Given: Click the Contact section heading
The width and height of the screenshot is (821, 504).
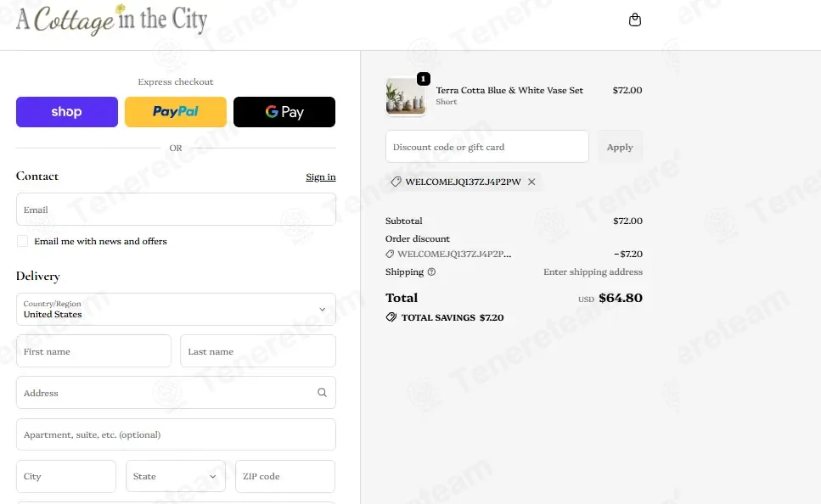Looking at the screenshot, I should tap(37, 176).
